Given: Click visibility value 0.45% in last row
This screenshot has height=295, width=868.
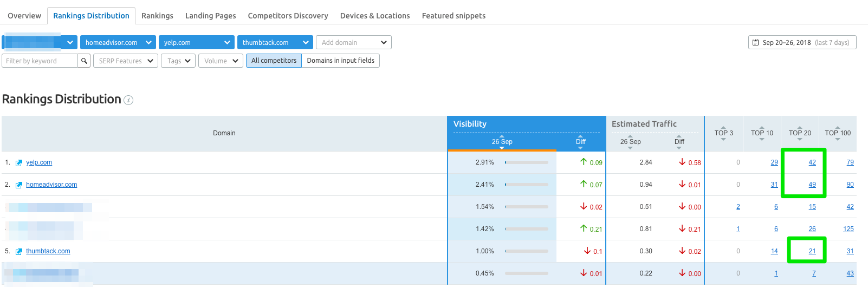Looking at the screenshot, I should point(484,273).
